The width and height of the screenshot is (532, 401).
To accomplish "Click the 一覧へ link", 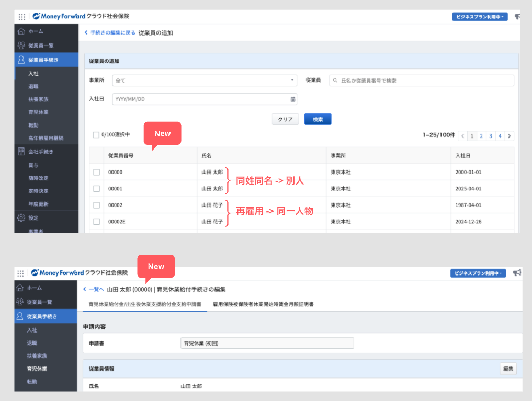I will click(94, 289).
